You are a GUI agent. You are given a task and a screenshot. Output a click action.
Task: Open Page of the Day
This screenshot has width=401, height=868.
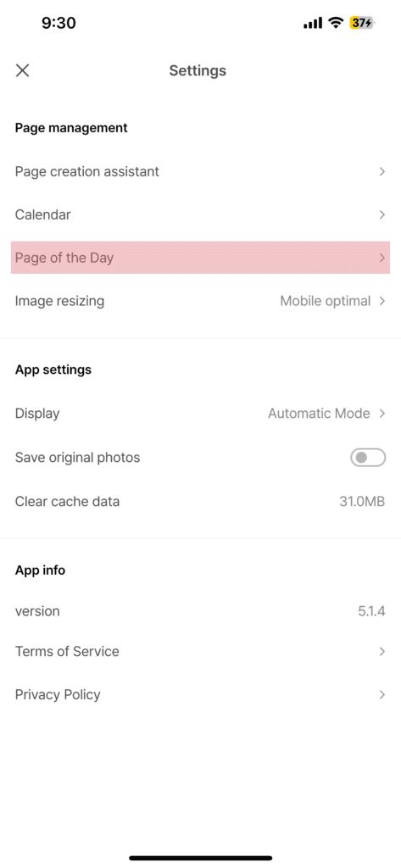[200, 258]
